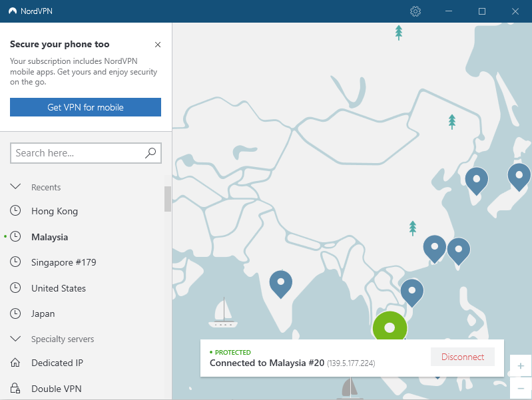
Task: Focus the Search here input field
Action: (85, 153)
